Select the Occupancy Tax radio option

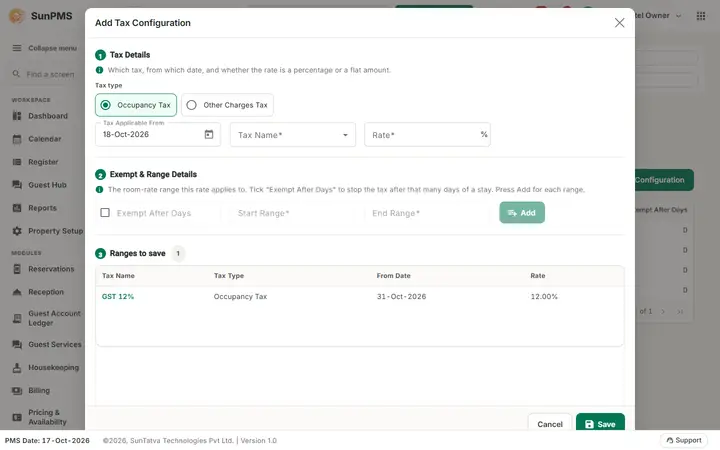pos(136,105)
